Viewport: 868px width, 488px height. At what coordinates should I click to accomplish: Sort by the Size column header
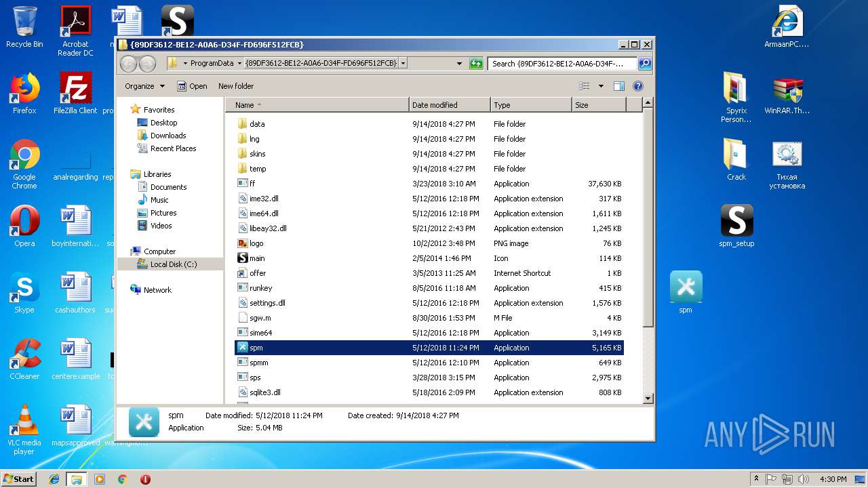599,105
